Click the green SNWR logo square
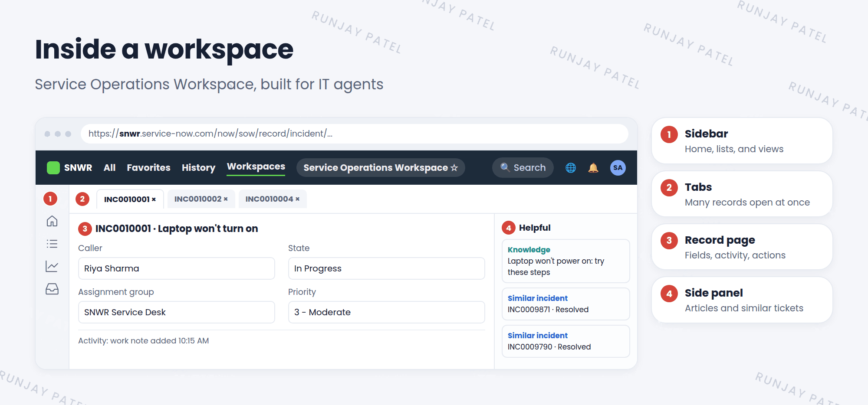 [x=53, y=168]
